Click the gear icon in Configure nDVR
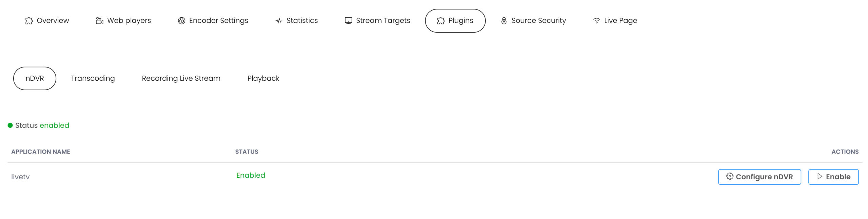Screen dimensions: 868x219 click(729, 176)
